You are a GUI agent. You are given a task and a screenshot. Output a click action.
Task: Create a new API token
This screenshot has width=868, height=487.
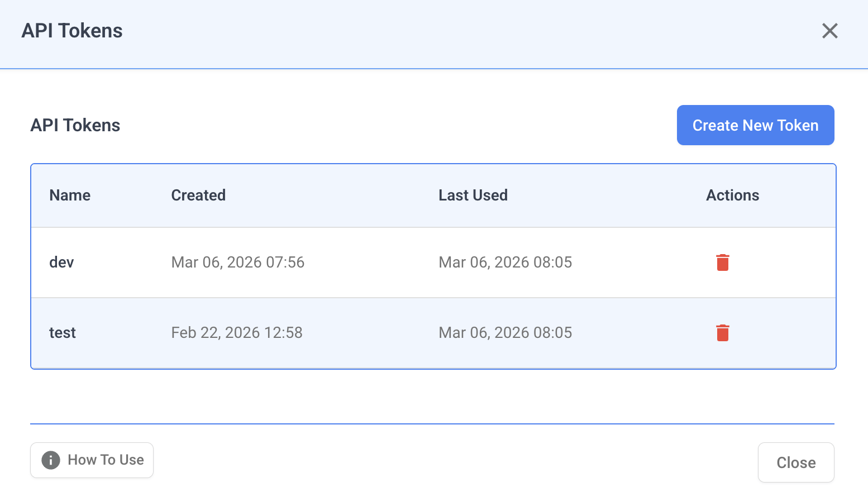pos(755,125)
